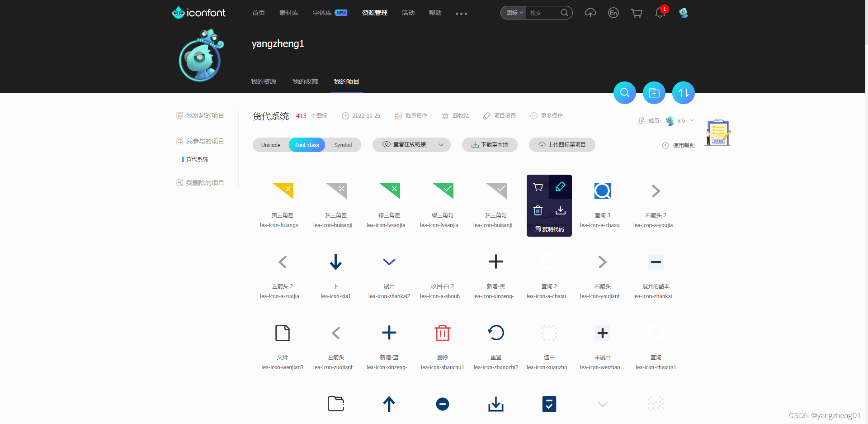
Task: Open 活动 in top navigation
Action: (x=408, y=13)
